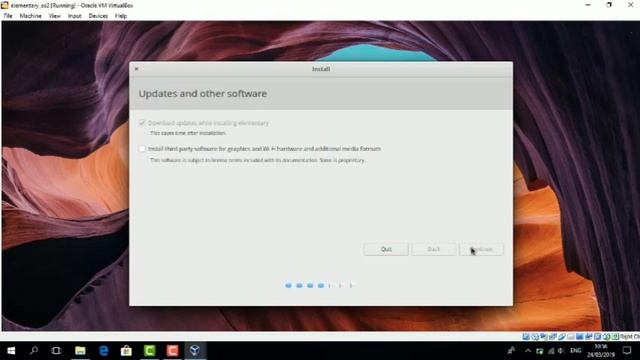
Task: Launch Microsoft Edge from the taskbar
Action: pyautogui.click(x=103, y=351)
